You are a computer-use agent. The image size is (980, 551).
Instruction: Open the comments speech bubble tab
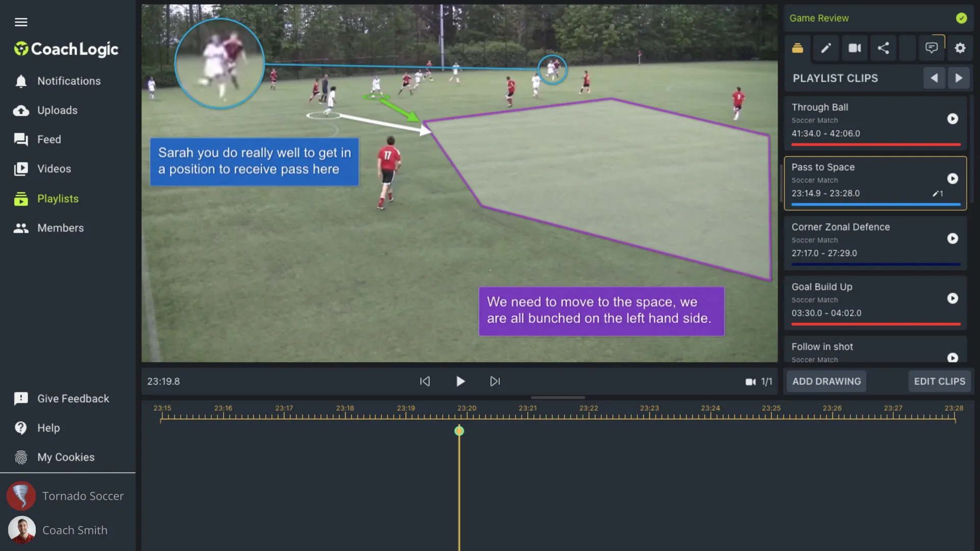click(x=932, y=48)
